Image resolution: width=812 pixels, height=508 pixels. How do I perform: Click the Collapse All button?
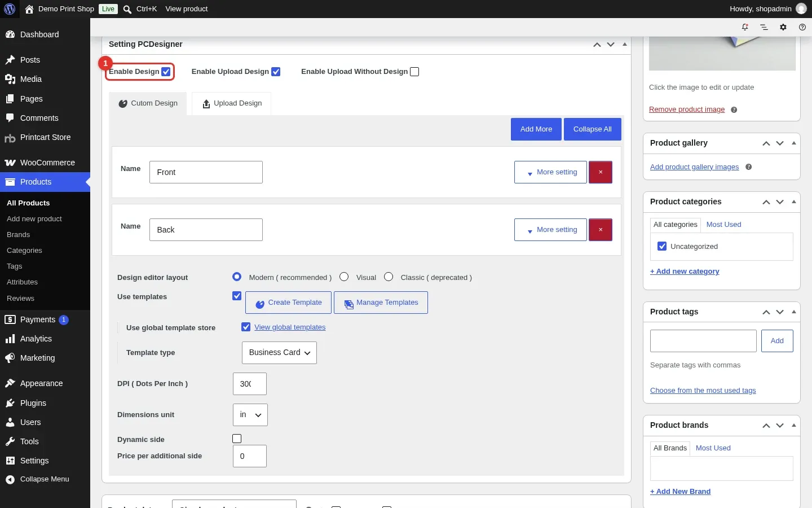pos(593,129)
